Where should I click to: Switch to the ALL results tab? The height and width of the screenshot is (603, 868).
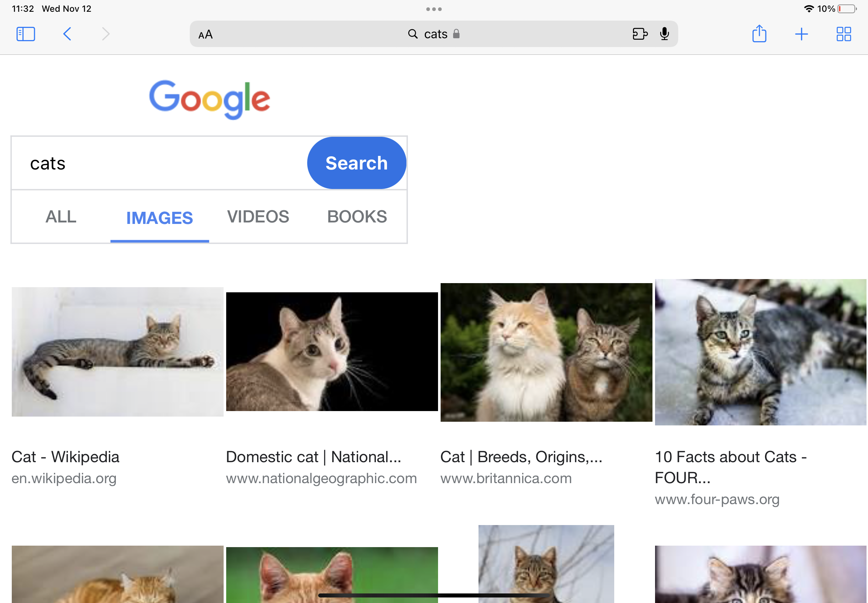(x=61, y=217)
